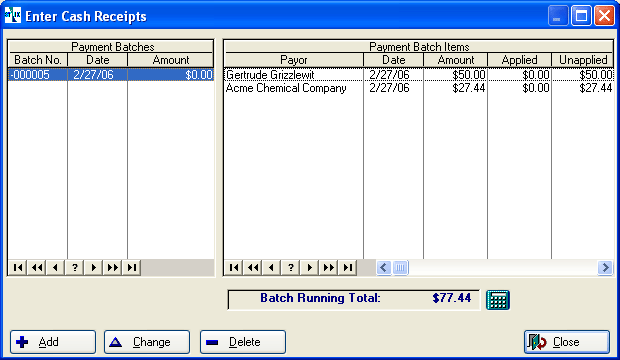Click Add button to add a batch
This screenshot has height=360, width=620.
pos(53,342)
